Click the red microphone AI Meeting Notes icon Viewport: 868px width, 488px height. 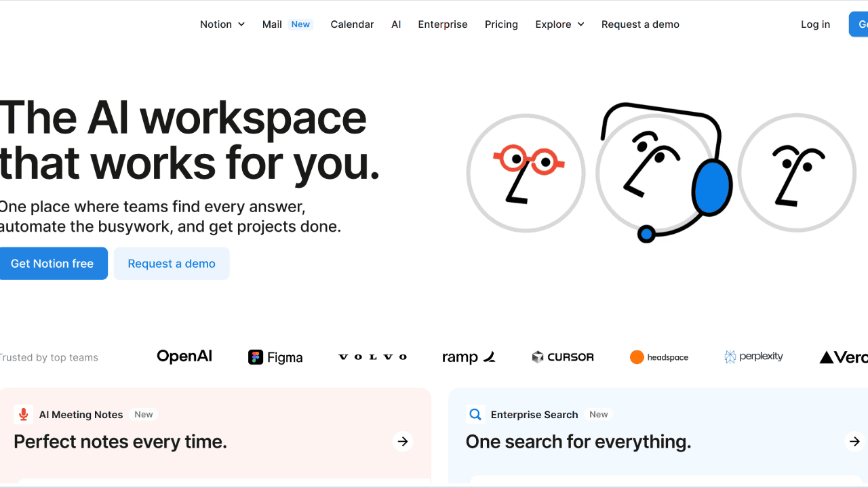(24, 414)
